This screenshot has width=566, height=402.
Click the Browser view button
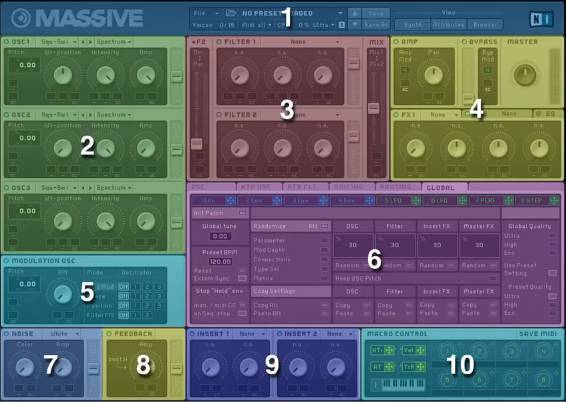pos(485,25)
